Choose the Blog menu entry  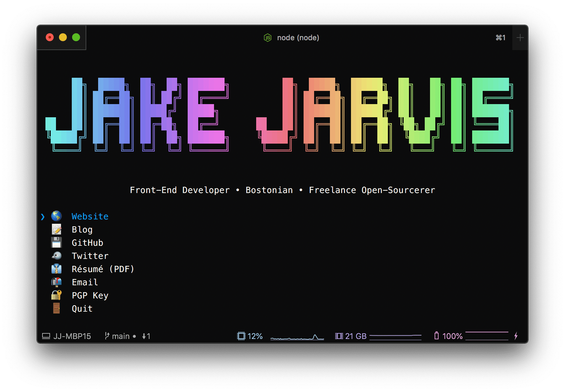82,230
